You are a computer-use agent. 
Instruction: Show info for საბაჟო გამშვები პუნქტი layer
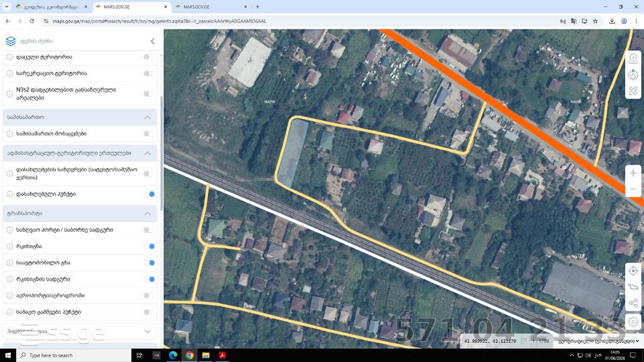pos(9,312)
